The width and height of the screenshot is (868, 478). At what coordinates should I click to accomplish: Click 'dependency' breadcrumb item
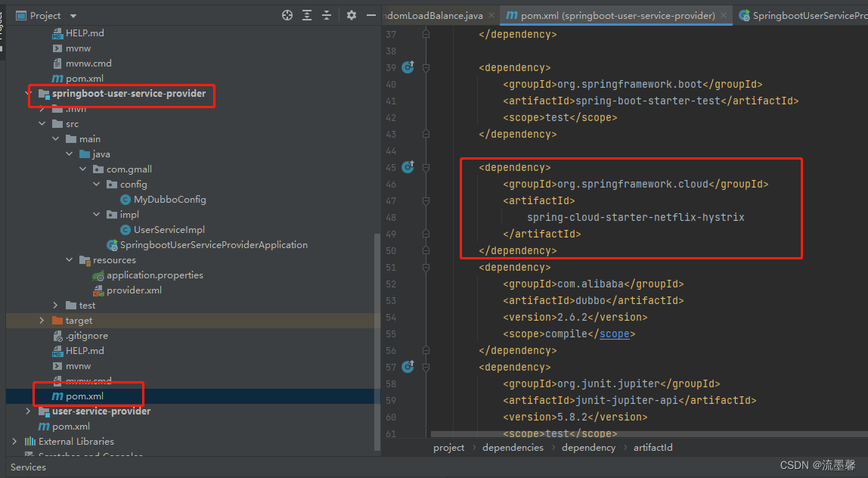588,448
